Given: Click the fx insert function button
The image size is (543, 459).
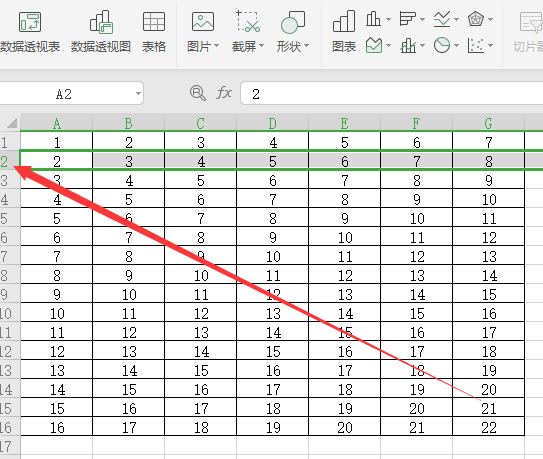Looking at the screenshot, I should coord(224,93).
